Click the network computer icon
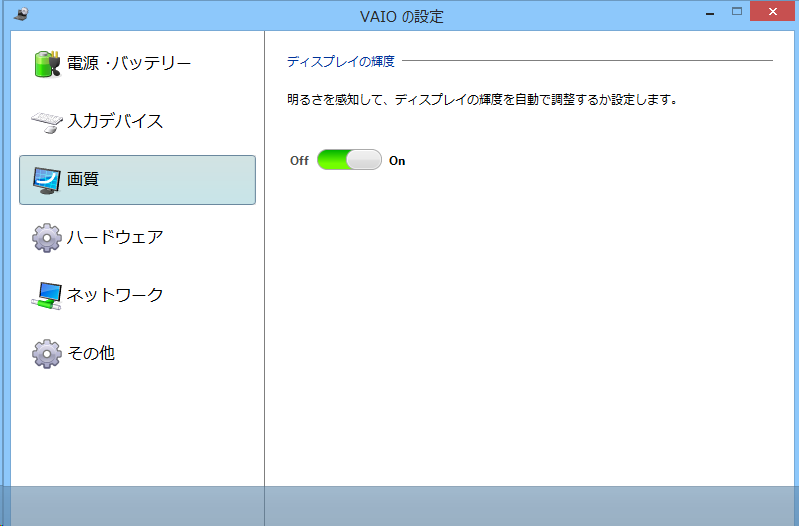The height and width of the screenshot is (526, 799). (47, 296)
